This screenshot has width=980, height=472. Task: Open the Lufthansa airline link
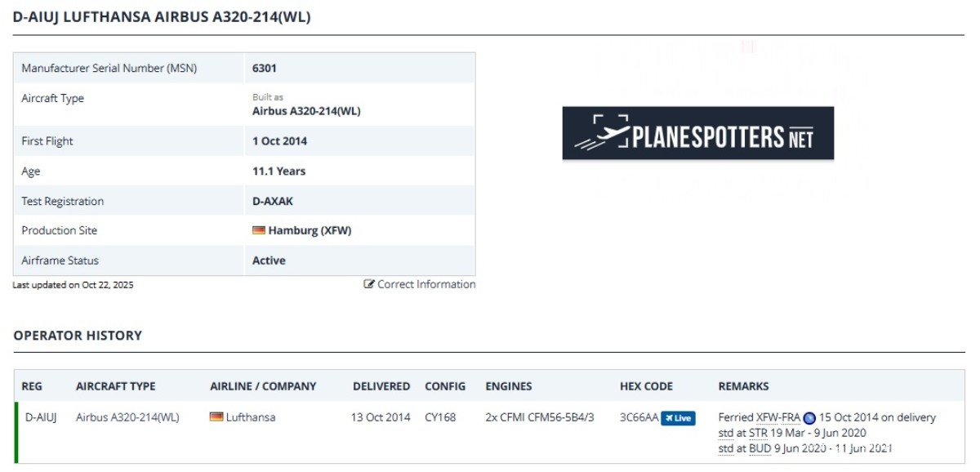point(251,417)
